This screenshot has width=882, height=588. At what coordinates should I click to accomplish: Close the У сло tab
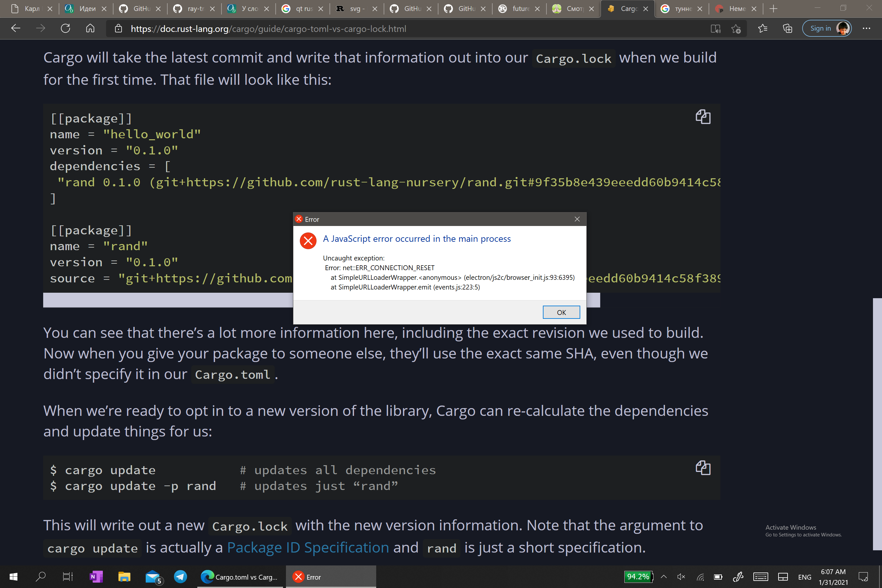pyautogui.click(x=267, y=9)
